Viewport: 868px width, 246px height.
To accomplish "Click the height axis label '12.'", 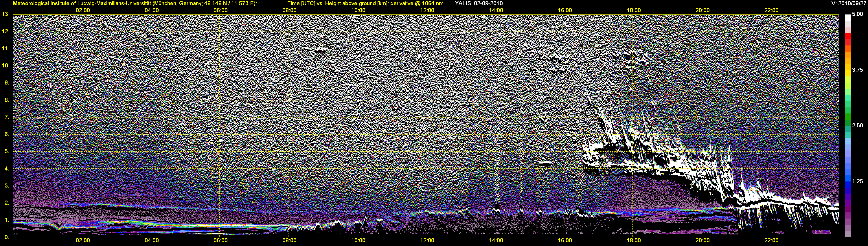I will pos(6,31).
